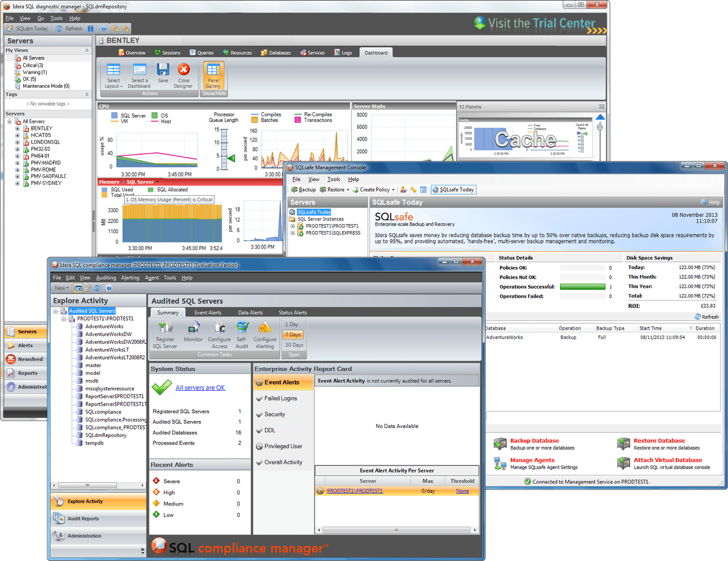Expand the HCAT05 server node
The width and height of the screenshot is (728, 561).
[x=18, y=135]
